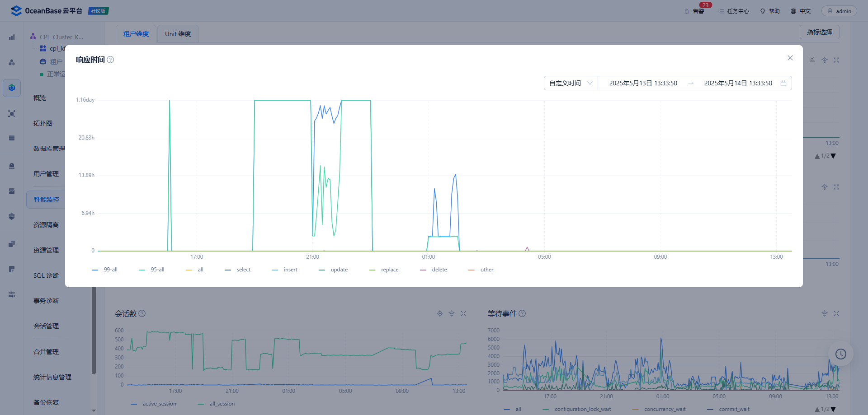Image resolution: width=868 pixels, height=415 pixels.
Task: Toggle the delete legend series
Action: click(434, 270)
